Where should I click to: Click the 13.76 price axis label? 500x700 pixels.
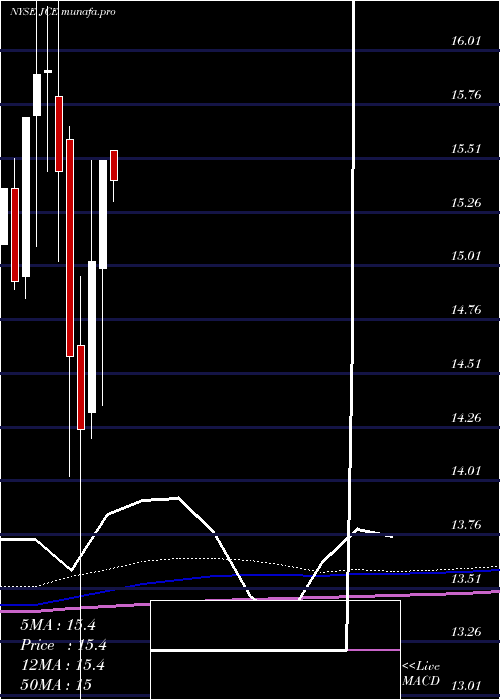466,525
